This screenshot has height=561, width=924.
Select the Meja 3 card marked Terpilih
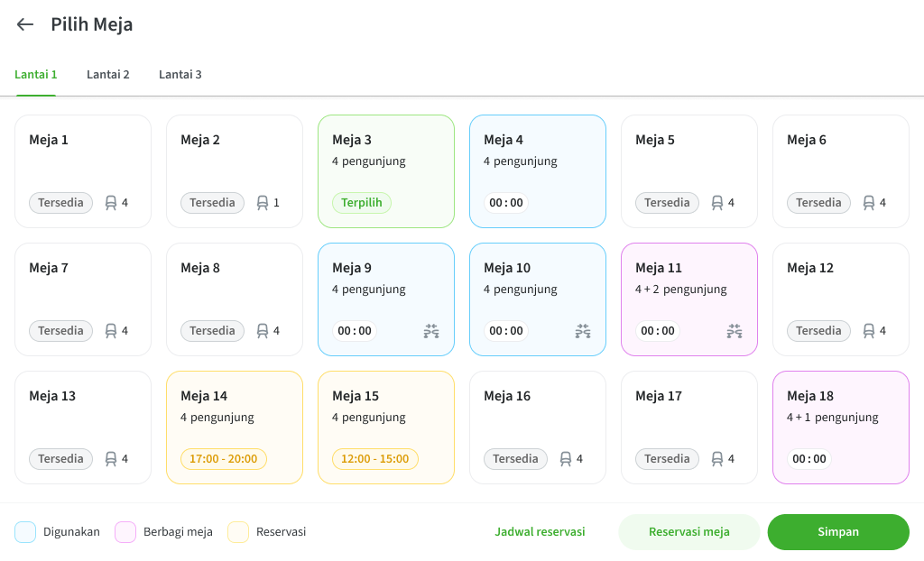386,171
